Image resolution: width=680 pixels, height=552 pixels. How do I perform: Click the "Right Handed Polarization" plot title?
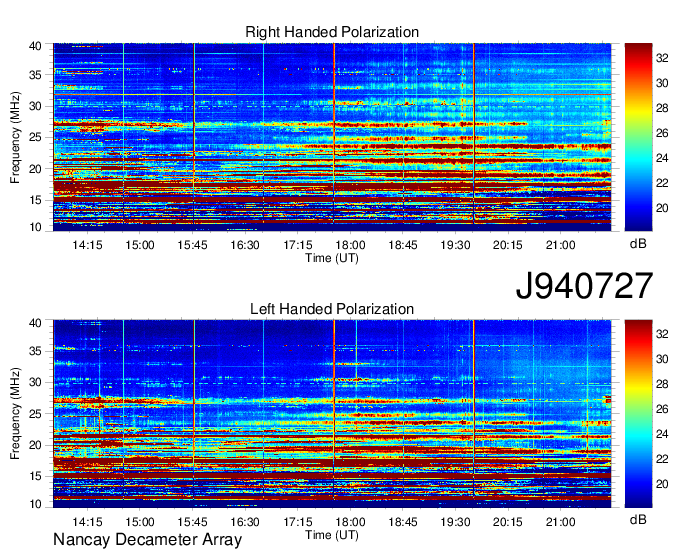click(332, 32)
